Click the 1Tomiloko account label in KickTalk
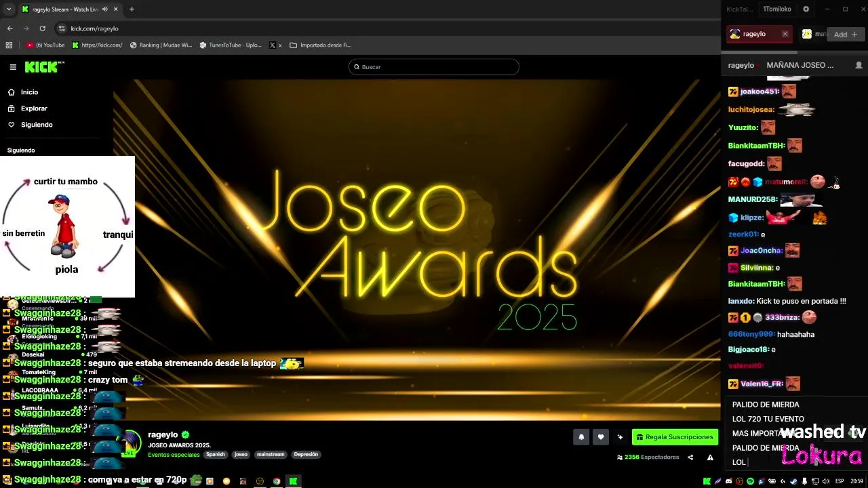The height and width of the screenshot is (488, 868). [777, 9]
